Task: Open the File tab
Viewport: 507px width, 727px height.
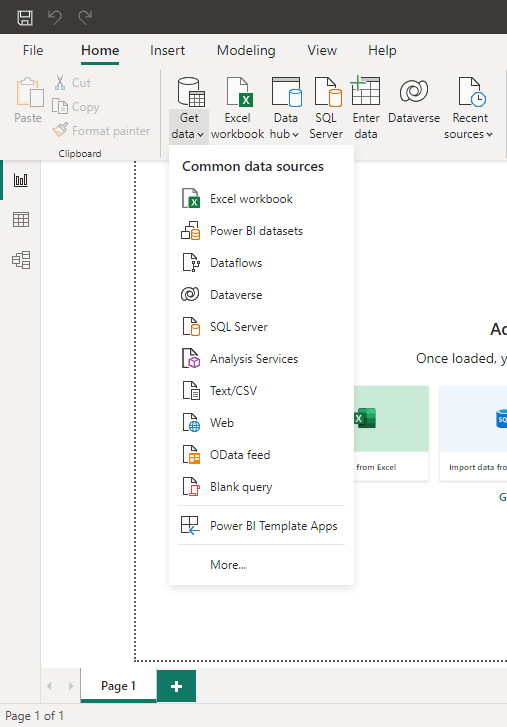Action: 33,50
